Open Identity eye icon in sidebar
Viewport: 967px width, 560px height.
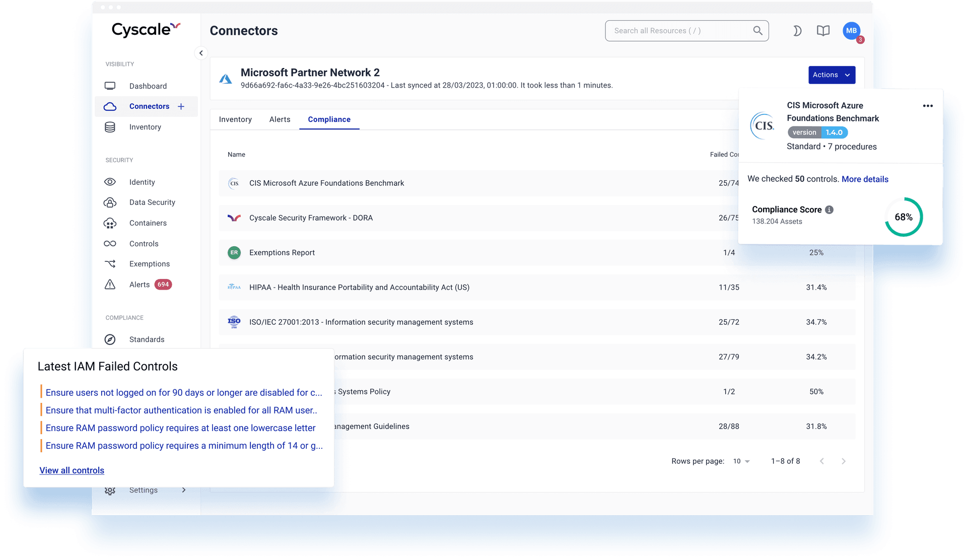tap(110, 182)
